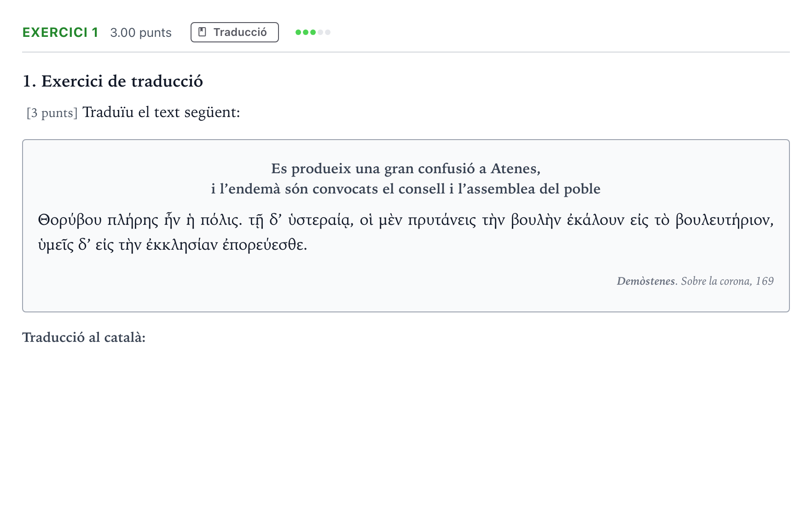Viewport: 812px width, 505px height.
Task: Click the bookmark icon in Traducció badge
Action: 202,32
